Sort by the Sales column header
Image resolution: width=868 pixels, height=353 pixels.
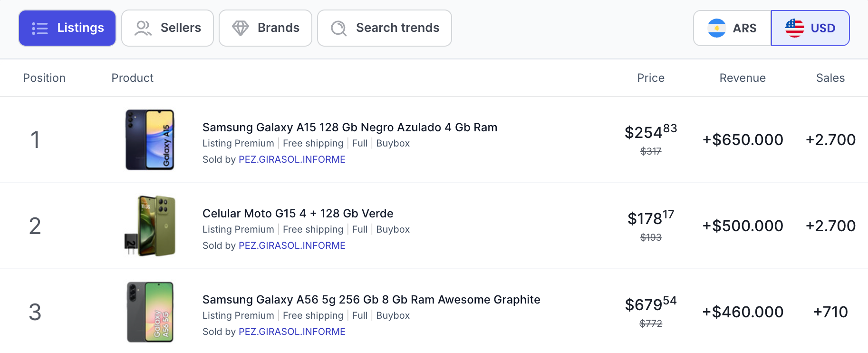830,78
